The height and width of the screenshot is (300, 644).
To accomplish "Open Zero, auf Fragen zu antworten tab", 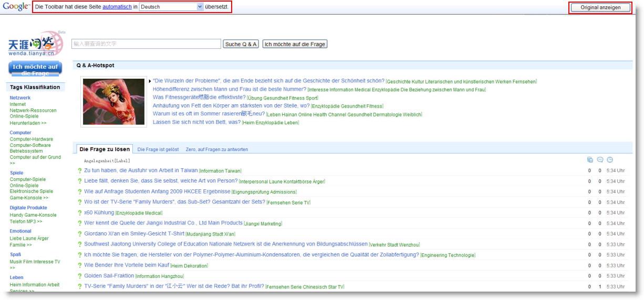I will 217,149.
